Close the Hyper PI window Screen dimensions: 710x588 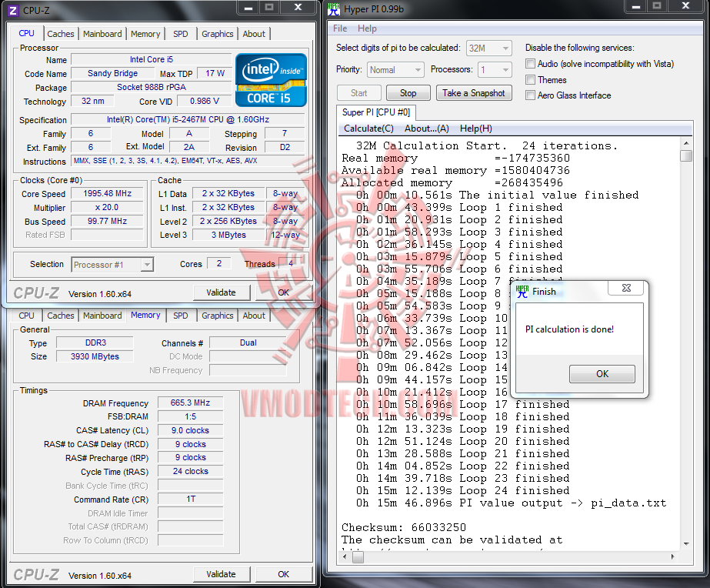685,6
